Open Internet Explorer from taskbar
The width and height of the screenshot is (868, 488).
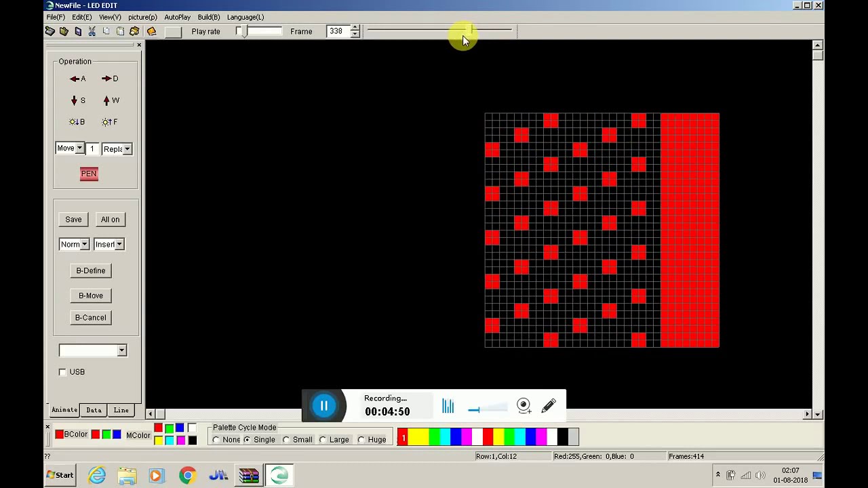pos(97,475)
